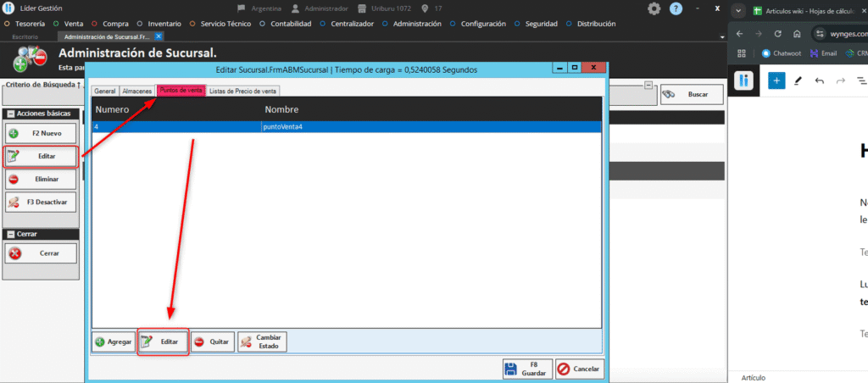Image resolution: width=868 pixels, height=383 pixels.
Task: Reload the browser page
Action: (777, 34)
